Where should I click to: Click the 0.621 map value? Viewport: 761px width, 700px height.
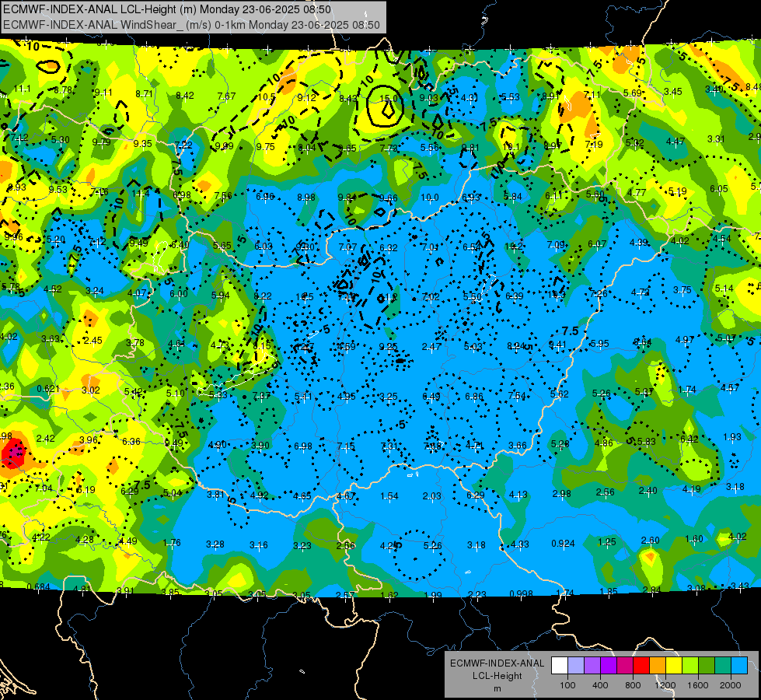(x=48, y=389)
